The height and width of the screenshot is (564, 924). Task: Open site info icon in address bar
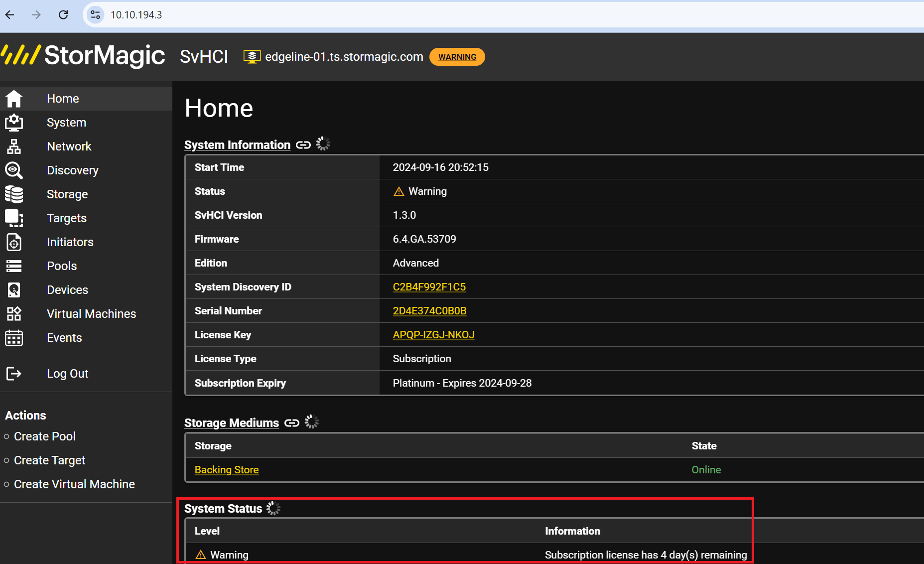pos(95,15)
